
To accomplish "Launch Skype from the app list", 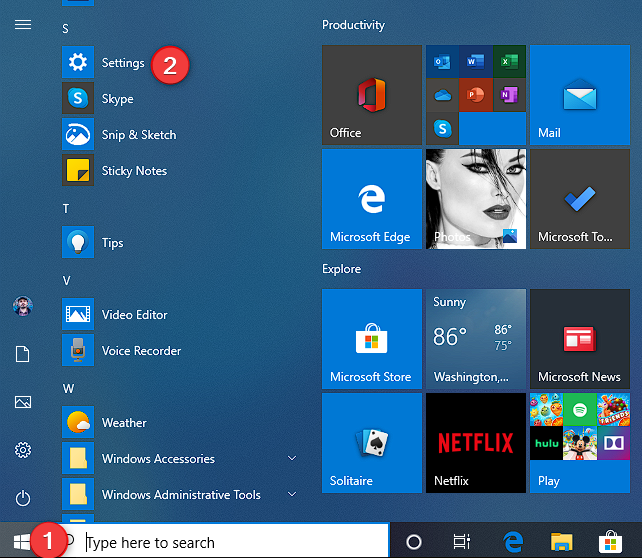I will tap(117, 99).
